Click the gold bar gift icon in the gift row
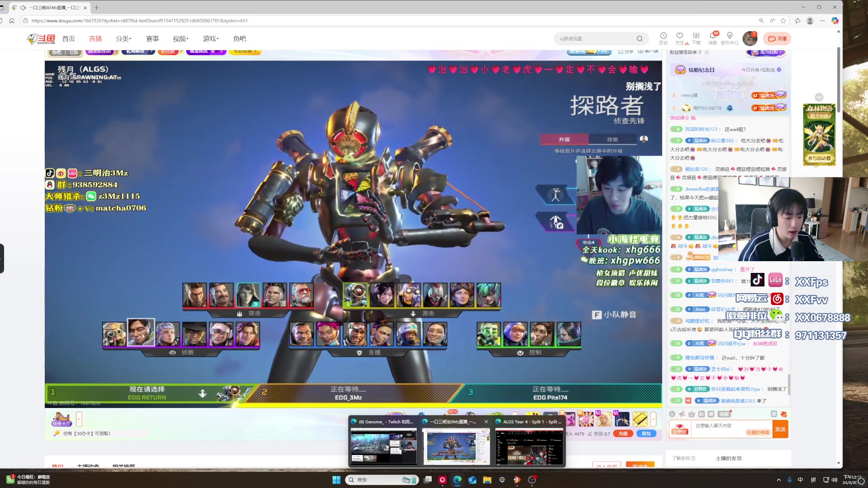868x488 pixels. [x=640, y=419]
